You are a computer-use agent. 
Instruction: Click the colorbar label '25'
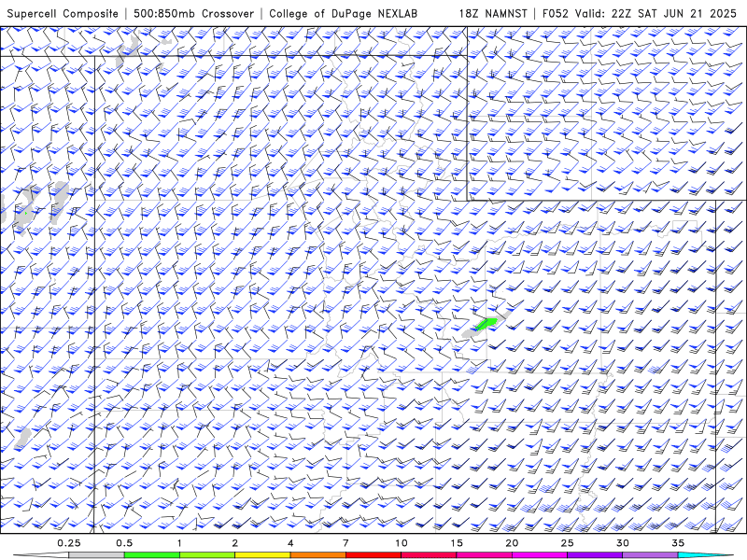568,543
